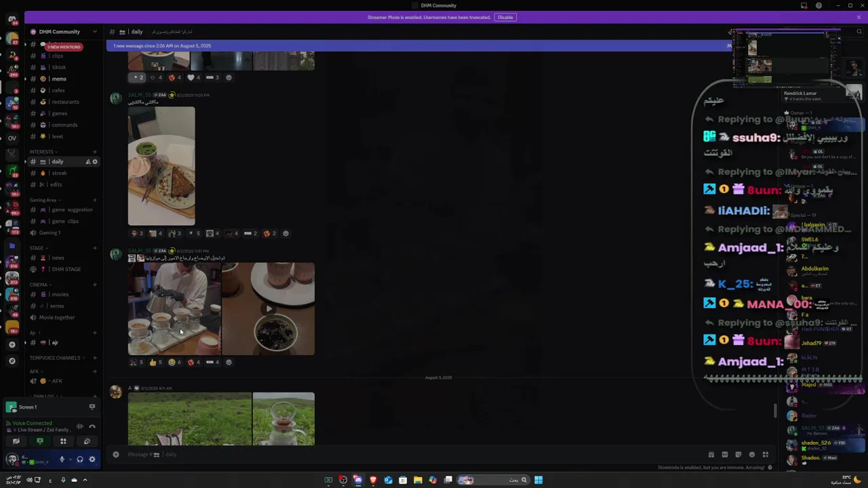Open activities launcher button
Screen dimensions: 868x488
click(63, 441)
